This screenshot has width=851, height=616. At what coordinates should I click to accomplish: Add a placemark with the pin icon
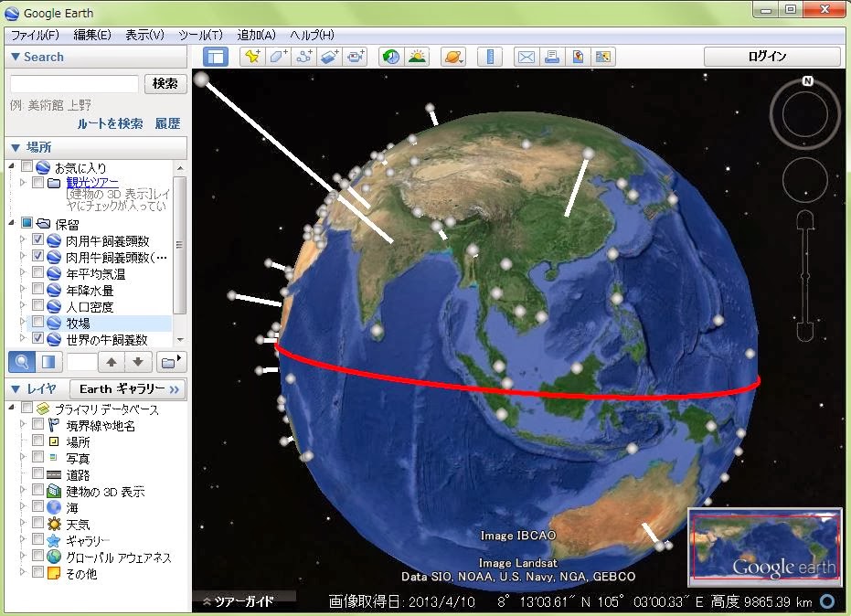coord(252,57)
